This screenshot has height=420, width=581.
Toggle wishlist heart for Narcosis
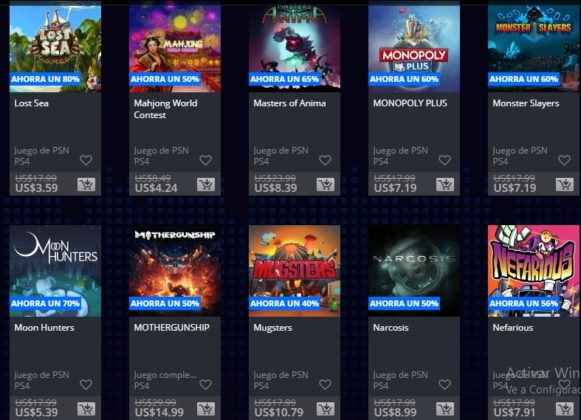445,384
